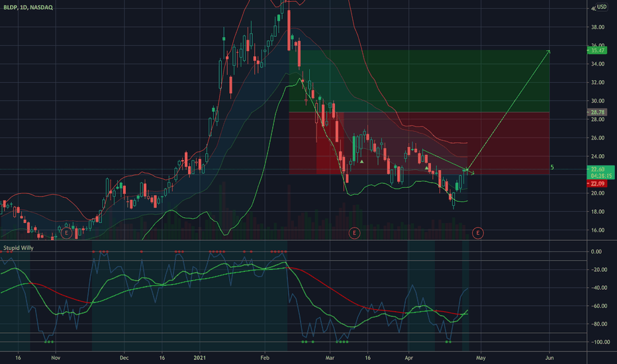617x364 pixels.
Task: Click the Dec label on time axis
Action: click(124, 357)
